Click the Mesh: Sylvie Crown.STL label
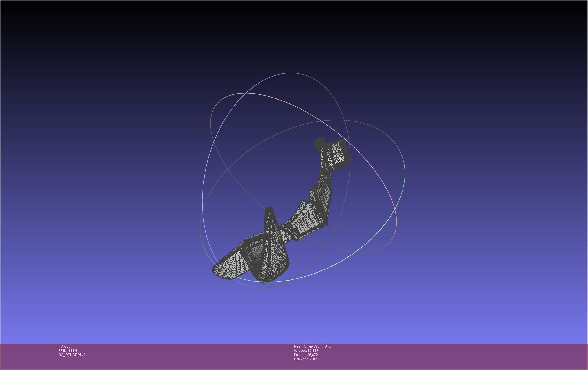The image size is (588, 370). (x=312, y=346)
